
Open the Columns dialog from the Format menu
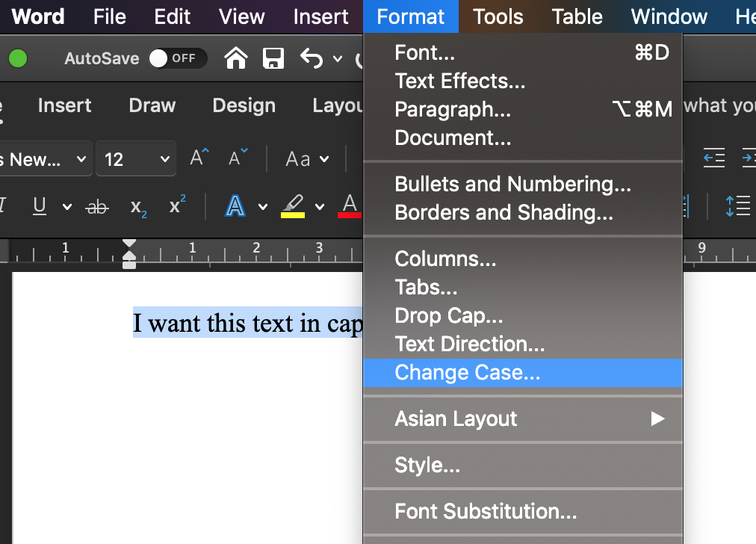click(x=445, y=259)
